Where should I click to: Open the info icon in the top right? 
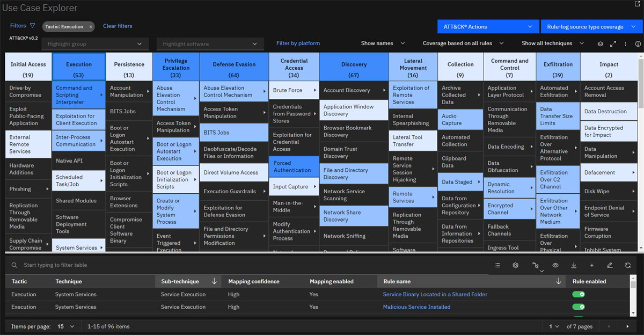pyautogui.click(x=638, y=43)
